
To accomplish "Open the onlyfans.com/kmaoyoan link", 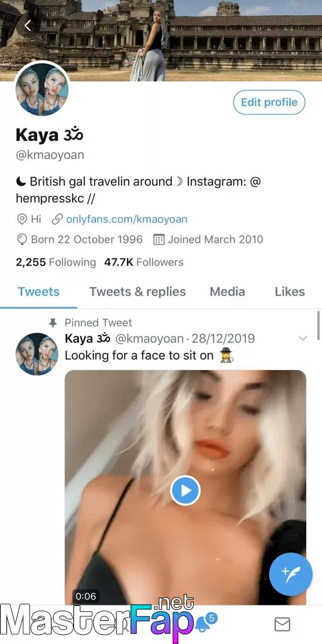I will (x=126, y=219).
